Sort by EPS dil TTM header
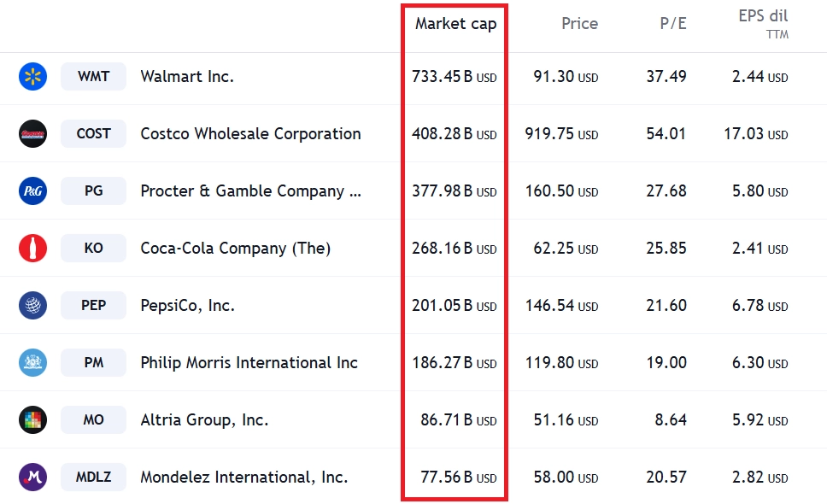 [x=763, y=24]
